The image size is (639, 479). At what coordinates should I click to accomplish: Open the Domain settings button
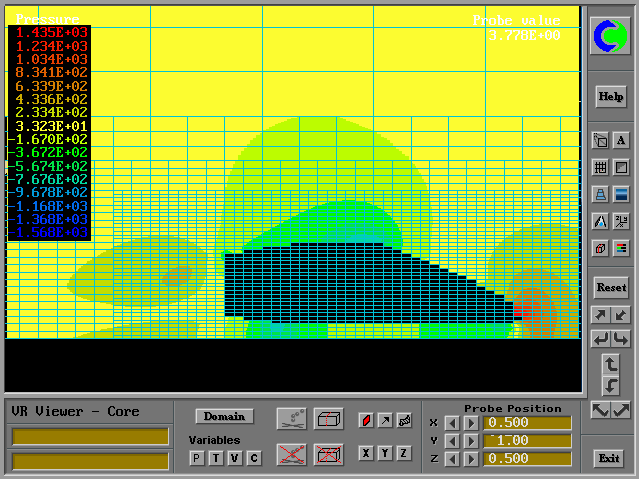(x=224, y=416)
